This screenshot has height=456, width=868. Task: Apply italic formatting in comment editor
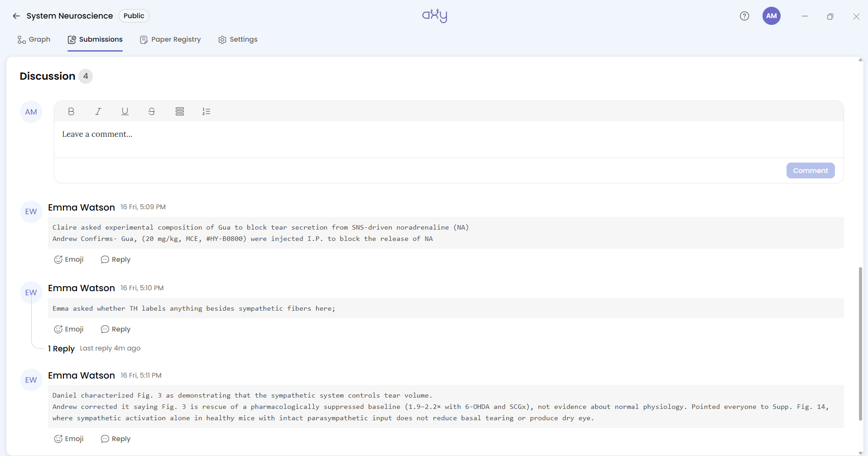pos(98,111)
